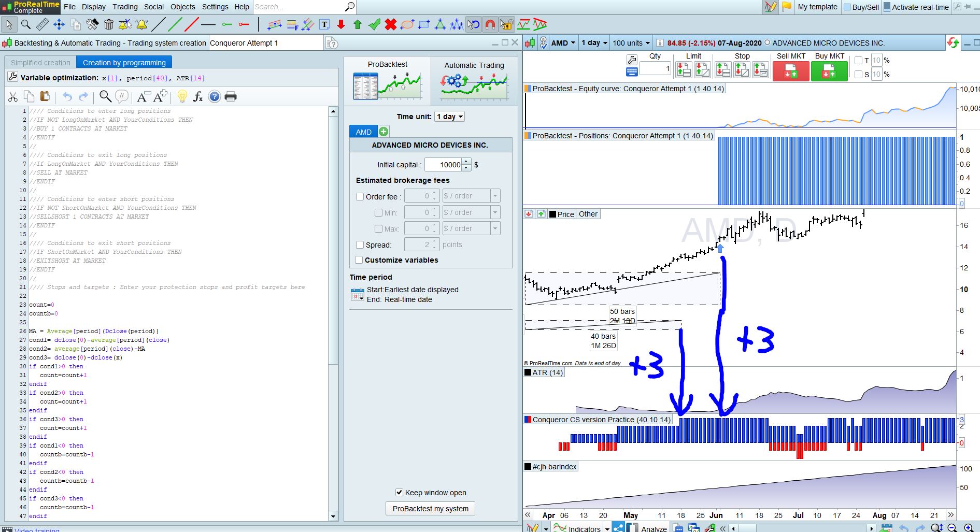980x532 pixels.
Task: Enable the Max fee checkbox
Action: coord(379,229)
